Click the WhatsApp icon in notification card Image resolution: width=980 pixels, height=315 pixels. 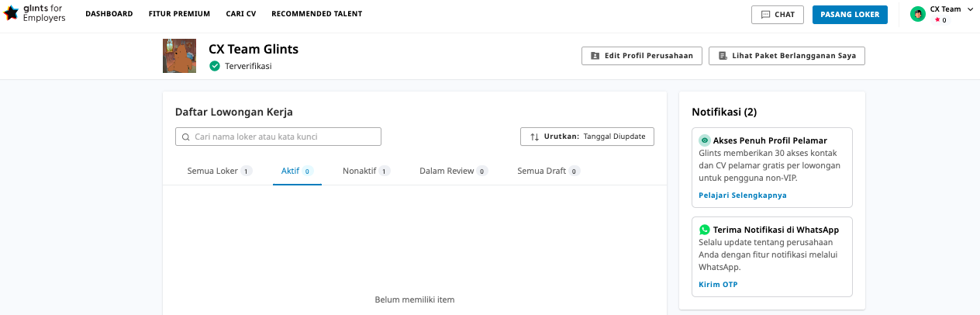coord(705,230)
